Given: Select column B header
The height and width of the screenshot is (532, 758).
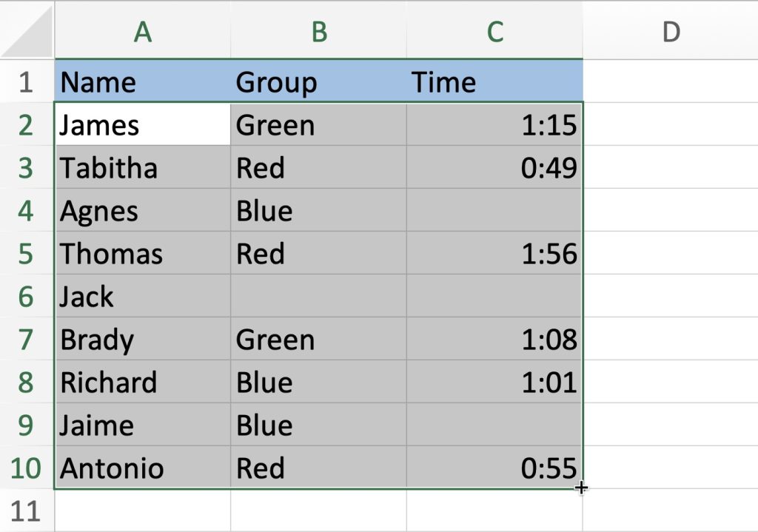Looking at the screenshot, I should click(318, 32).
